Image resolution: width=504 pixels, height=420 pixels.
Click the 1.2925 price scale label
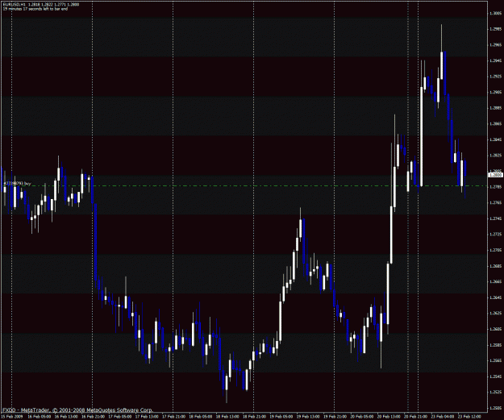pos(496,77)
